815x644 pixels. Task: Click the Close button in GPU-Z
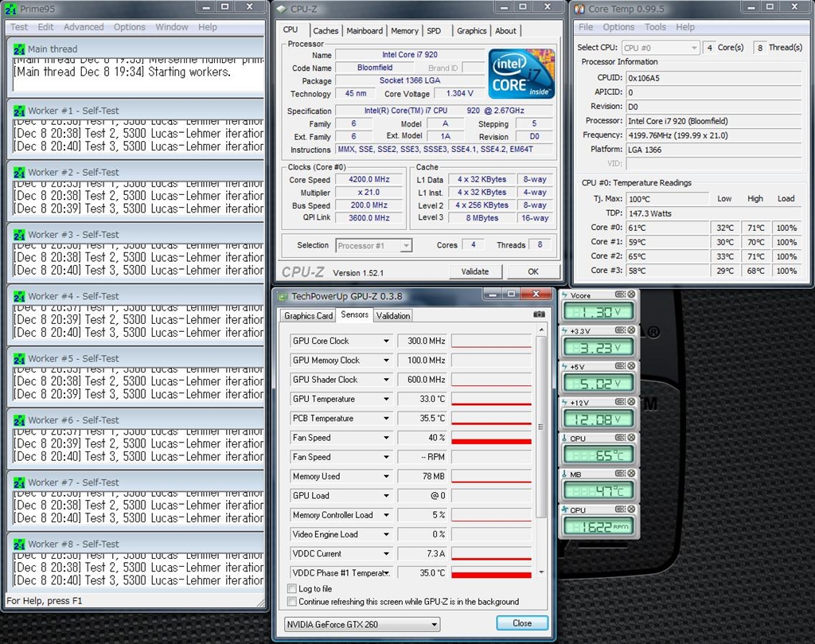[x=522, y=623]
